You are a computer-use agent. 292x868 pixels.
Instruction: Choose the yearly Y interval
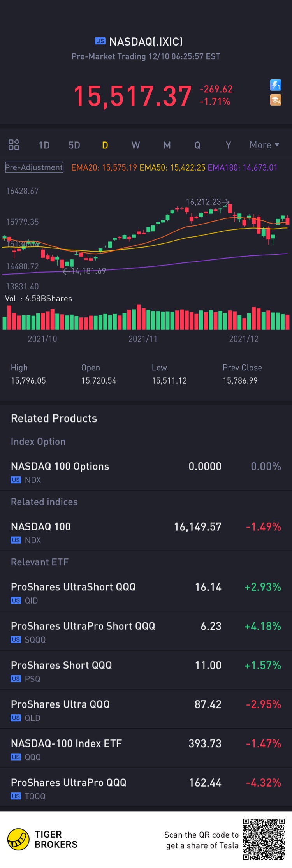pyautogui.click(x=229, y=145)
